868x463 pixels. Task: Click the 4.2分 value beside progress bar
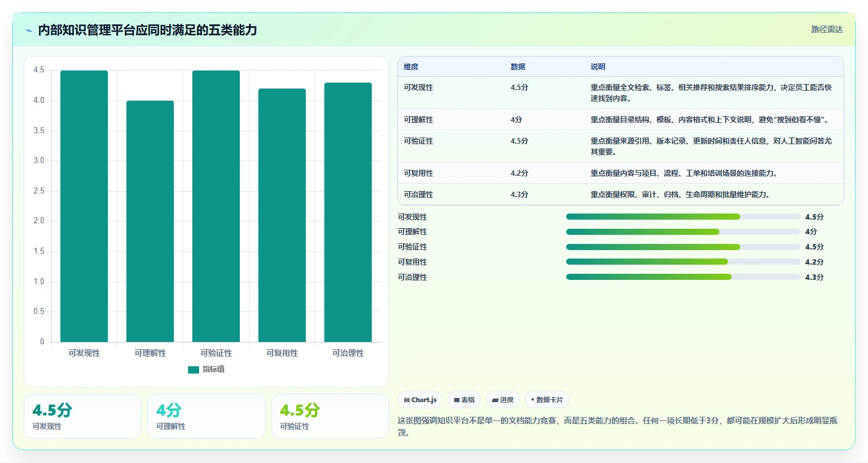tap(814, 262)
